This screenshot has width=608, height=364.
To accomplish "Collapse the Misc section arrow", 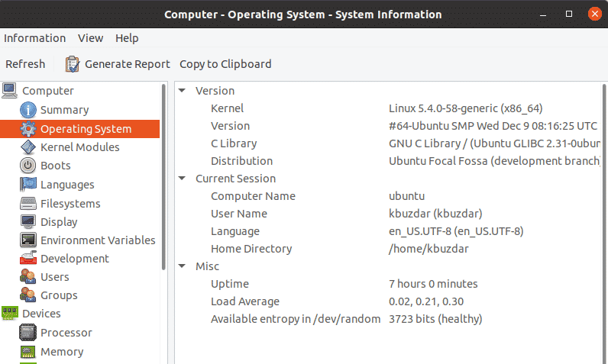I will pyautogui.click(x=182, y=266).
